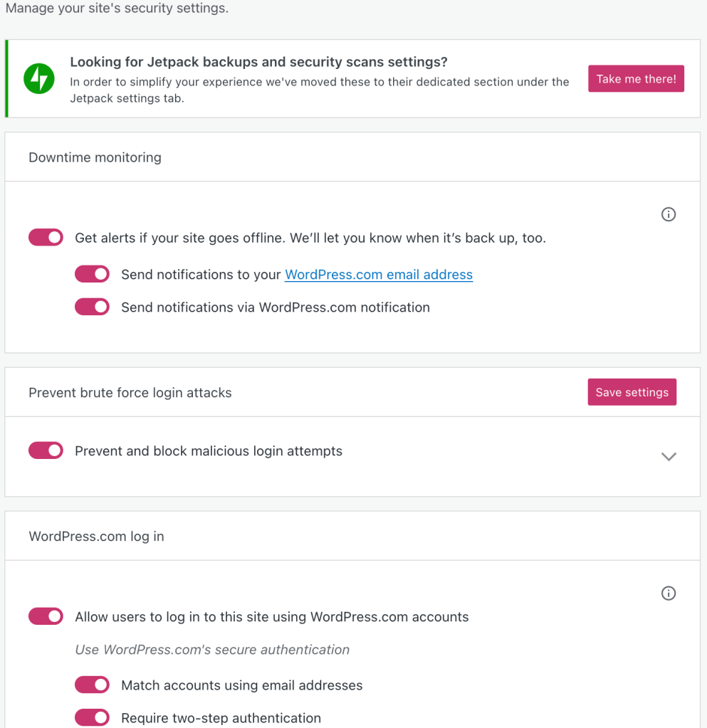Click the green Jetpack logo icon

point(38,79)
